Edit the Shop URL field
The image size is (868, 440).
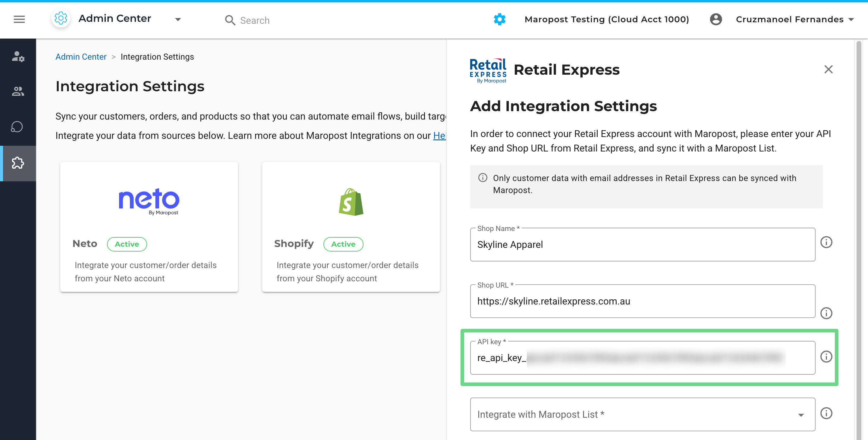(642, 301)
